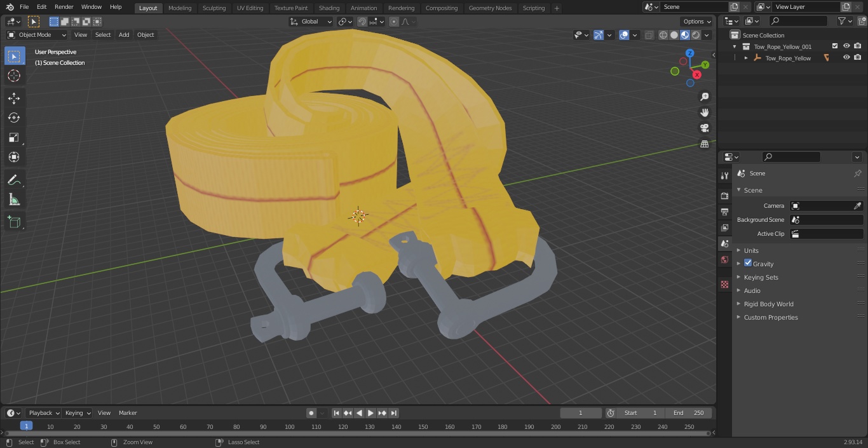Open the Scene properties tab
The height and width of the screenshot is (448, 868).
(724, 243)
